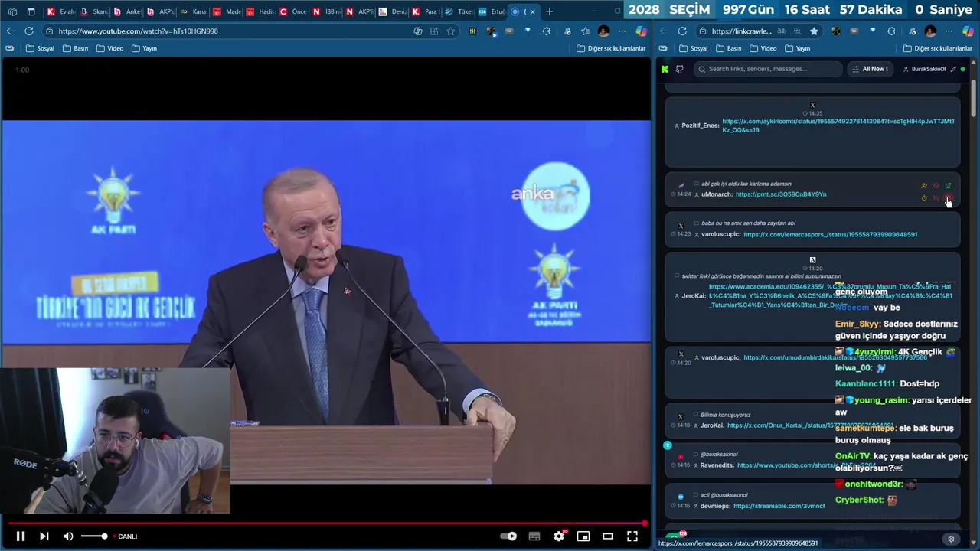This screenshot has width=980, height=551.
Task: Open Extensions puzzle icon in left browser
Action: click(x=546, y=31)
